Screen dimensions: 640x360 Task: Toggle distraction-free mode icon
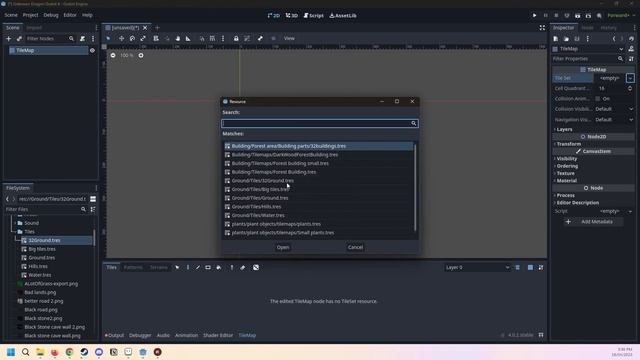pos(542,28)
